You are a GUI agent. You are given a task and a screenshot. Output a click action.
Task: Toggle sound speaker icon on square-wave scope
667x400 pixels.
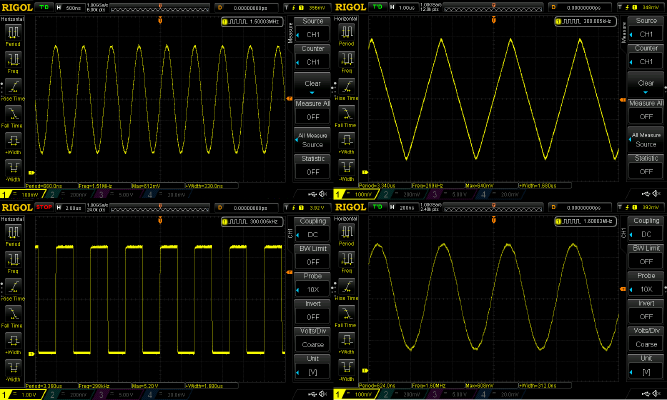[323, 394]
